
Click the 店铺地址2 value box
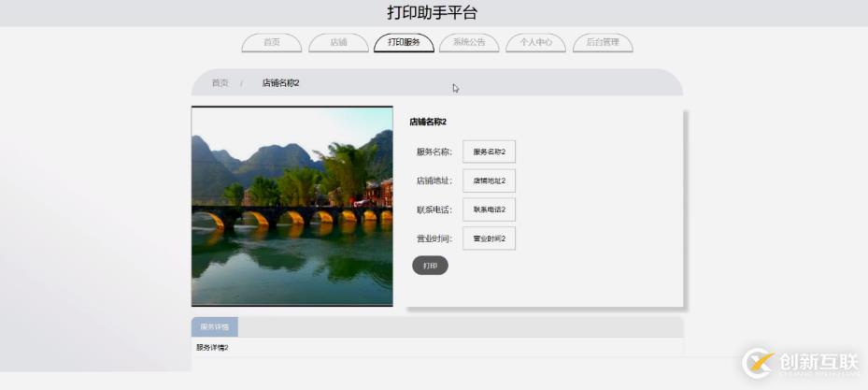489,181
